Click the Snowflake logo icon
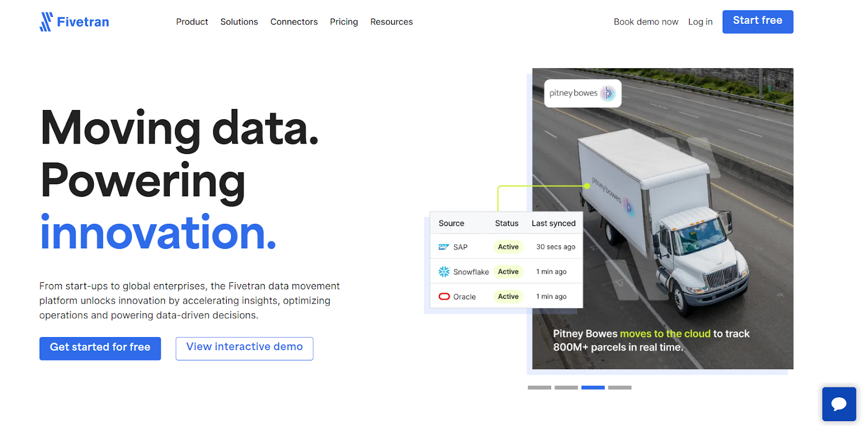868x426 pixels. pos(444,272)
